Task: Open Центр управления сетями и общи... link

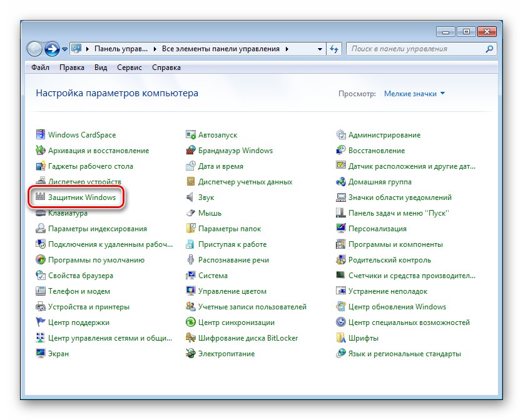Action: [110, 338]
